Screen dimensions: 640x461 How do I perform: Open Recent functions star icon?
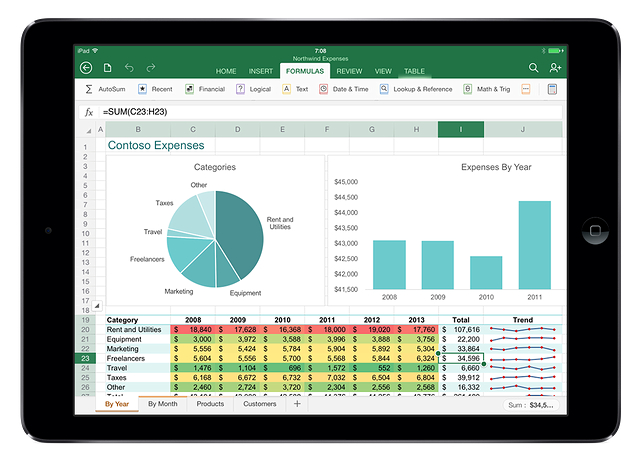(x=142, y=89)
